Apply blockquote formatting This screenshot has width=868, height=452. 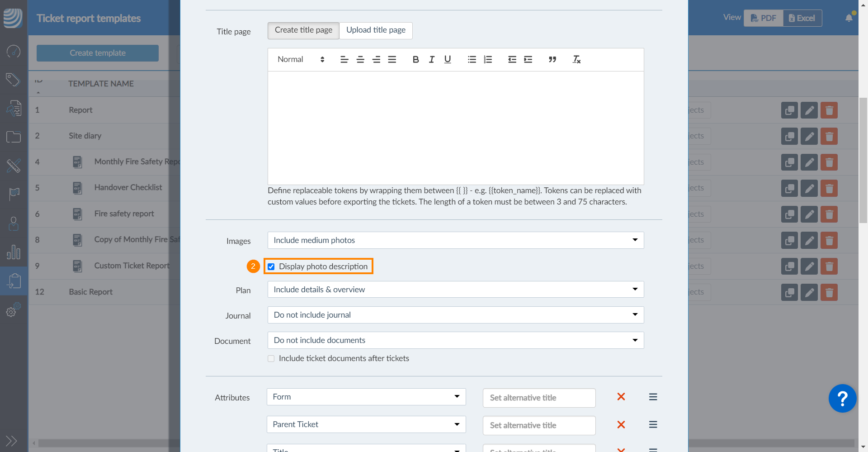click(552, 59)
